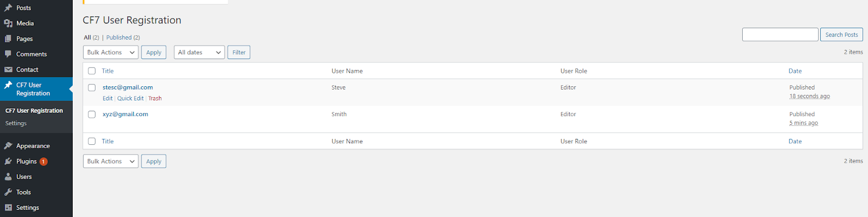Click the Tools wrench icon

tap(8, 192)
